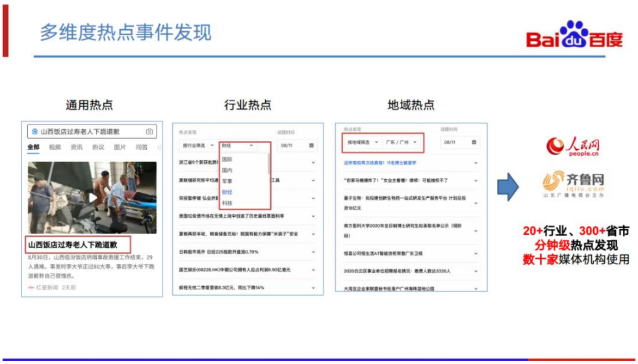Open news 量子生物：拟投建创新生物药一站式研发生产服务平台
Image resolution: width=638 pixels, height=364 pixels.
click(x=405, y=203)
